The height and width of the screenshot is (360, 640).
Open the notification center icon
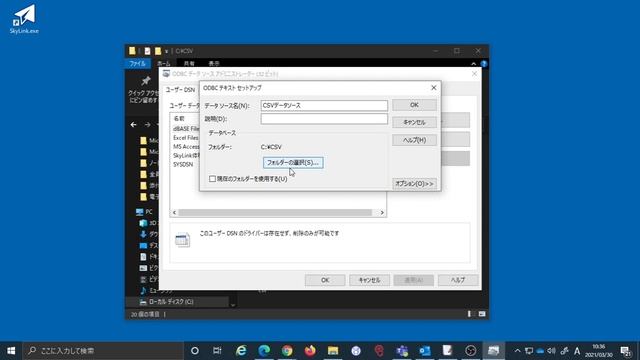tap(625, 351)
